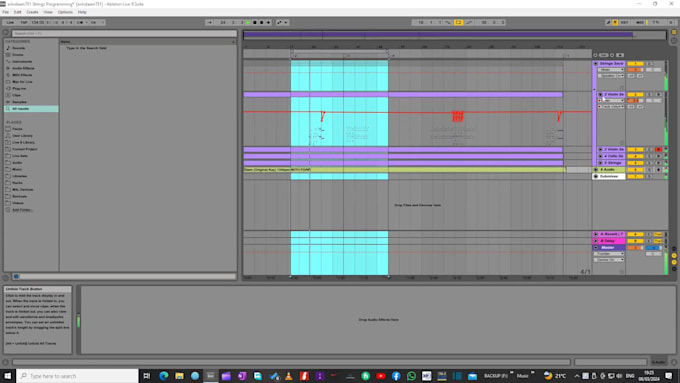Disarm the 3 Violin track record button
This screenshot has width=680, height=383.
click(658, 150)
